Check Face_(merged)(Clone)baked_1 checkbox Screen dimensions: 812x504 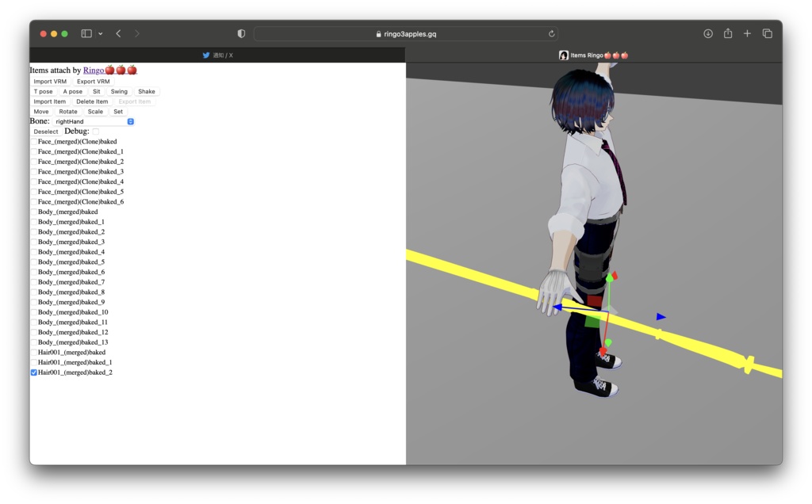click(x=33, y=151)
